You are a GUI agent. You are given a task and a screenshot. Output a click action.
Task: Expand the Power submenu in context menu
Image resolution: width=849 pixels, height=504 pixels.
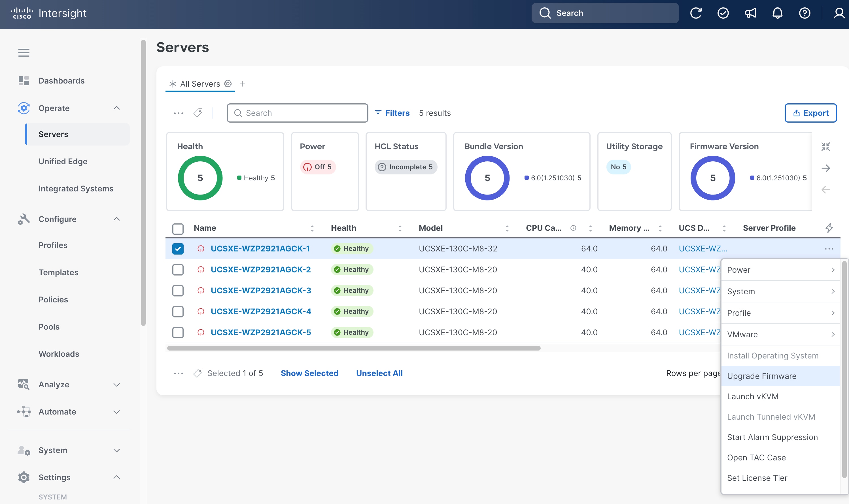click(781, 270)
